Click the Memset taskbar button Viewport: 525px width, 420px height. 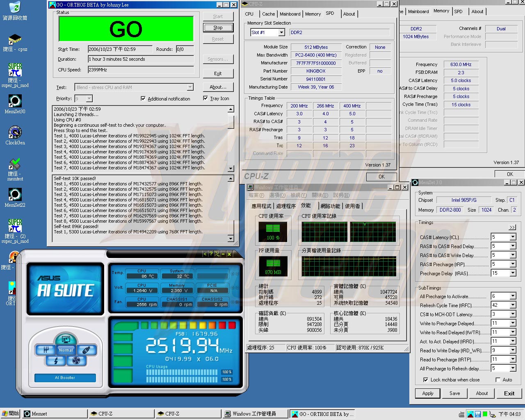(55, 414)
